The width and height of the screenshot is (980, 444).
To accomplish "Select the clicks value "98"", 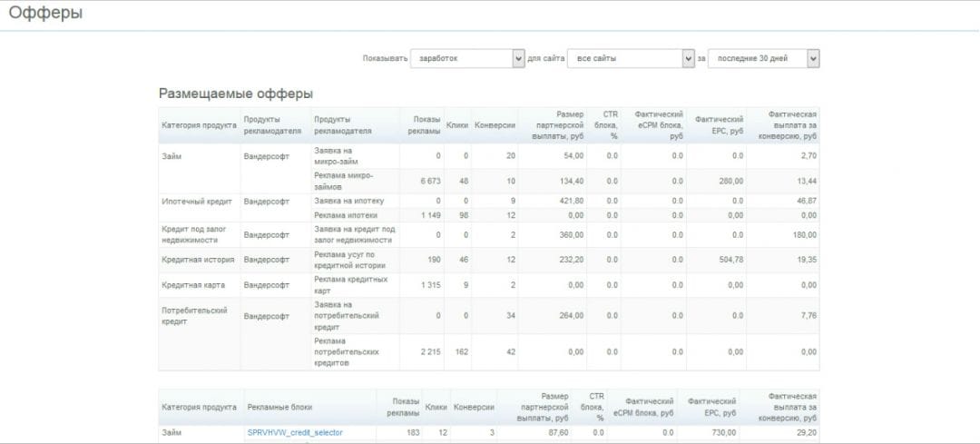I will pos(463,215).
